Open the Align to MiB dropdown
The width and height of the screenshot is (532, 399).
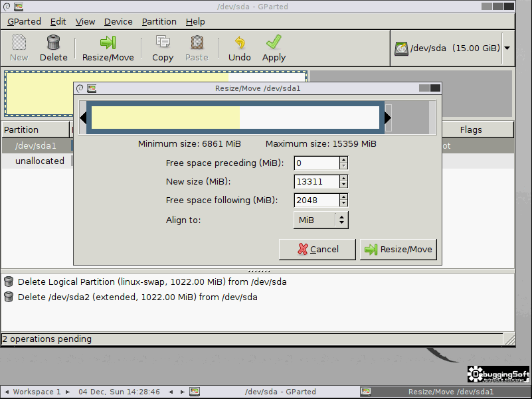[x=321, y=220]
